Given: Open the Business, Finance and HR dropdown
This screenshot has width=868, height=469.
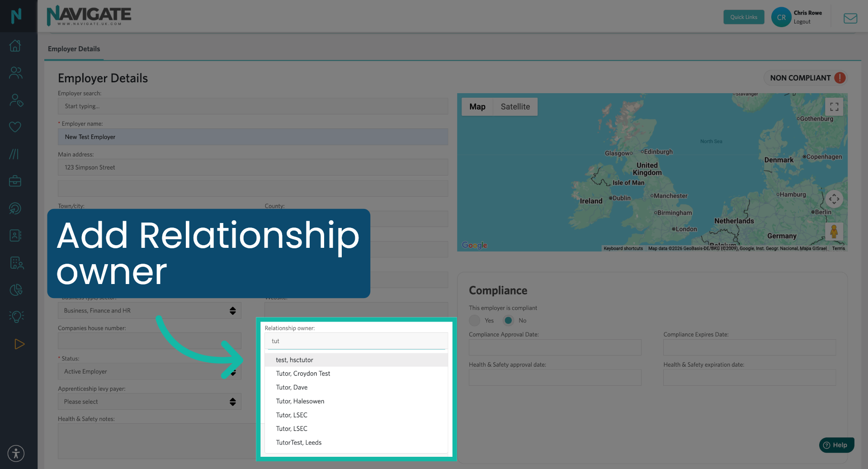Looking at the screenshot, I should 150,311.
